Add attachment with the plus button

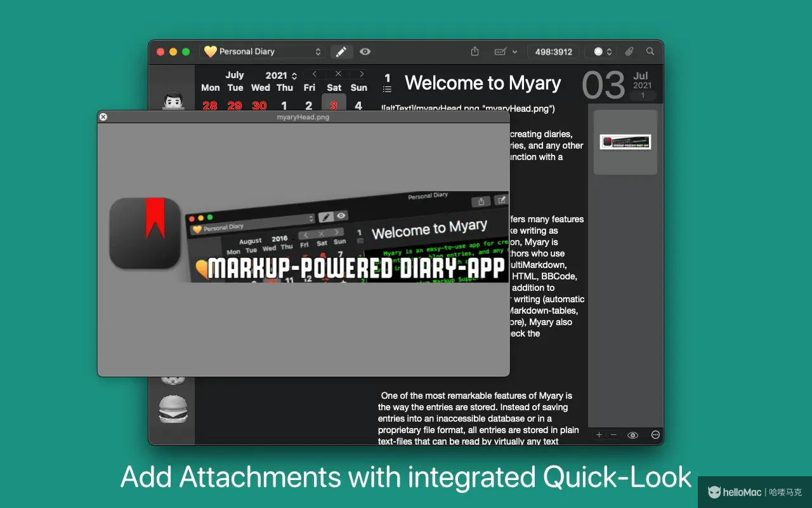click(x=599, y=435)
